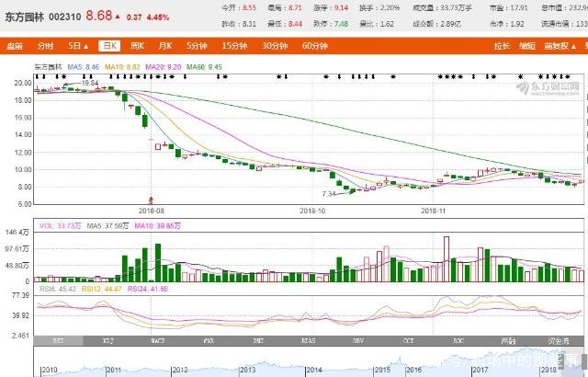Image resolution: width=588 pixels, height=377 pixels.
Task: Click the 19.84 high price annotation
Action: (x=90, y=84)
